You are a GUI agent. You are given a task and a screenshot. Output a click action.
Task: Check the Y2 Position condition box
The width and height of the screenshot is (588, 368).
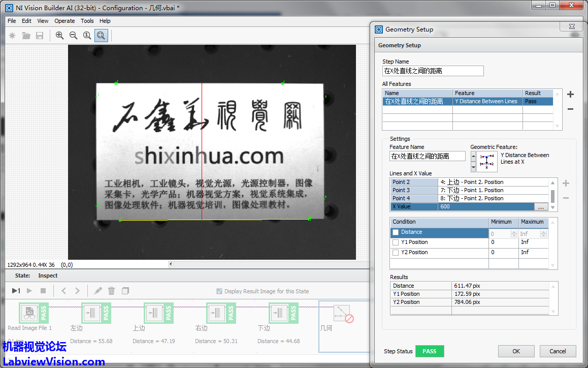[396, 253]
